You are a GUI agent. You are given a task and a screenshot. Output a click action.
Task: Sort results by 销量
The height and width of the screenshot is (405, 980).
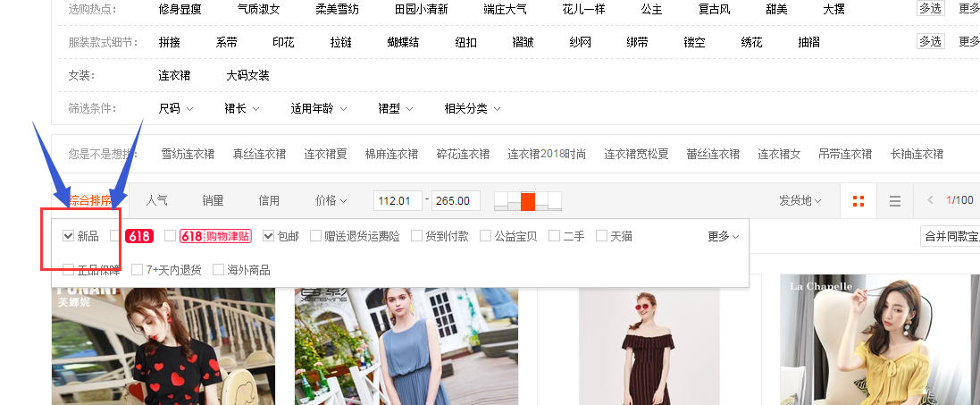[213, 201]
